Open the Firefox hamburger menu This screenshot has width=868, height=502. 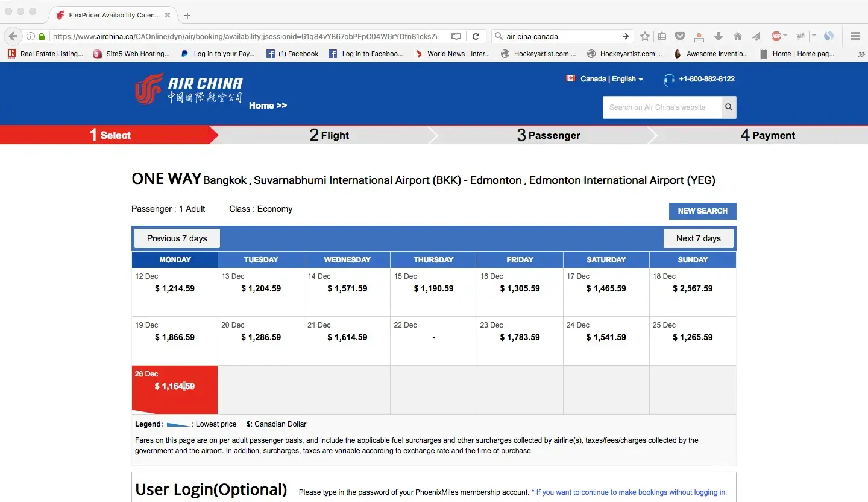pos(855,36)
